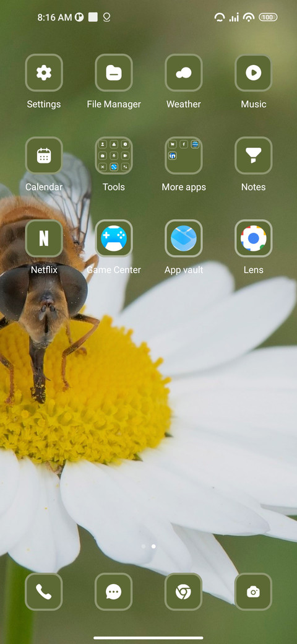Tap the "Music" label
The image size is (297, 644).
pyautogui.click(x=254, y=104)
